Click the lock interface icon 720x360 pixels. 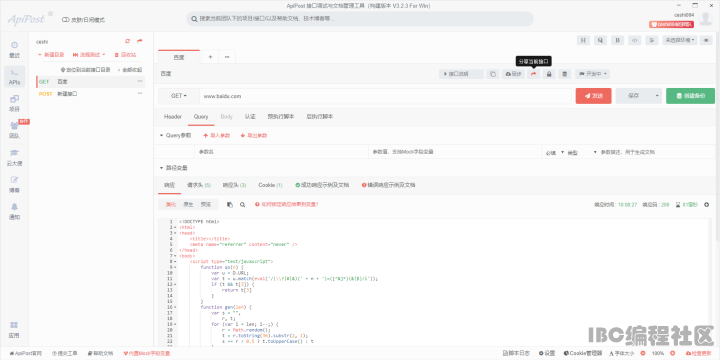click(x=549, y=74)
